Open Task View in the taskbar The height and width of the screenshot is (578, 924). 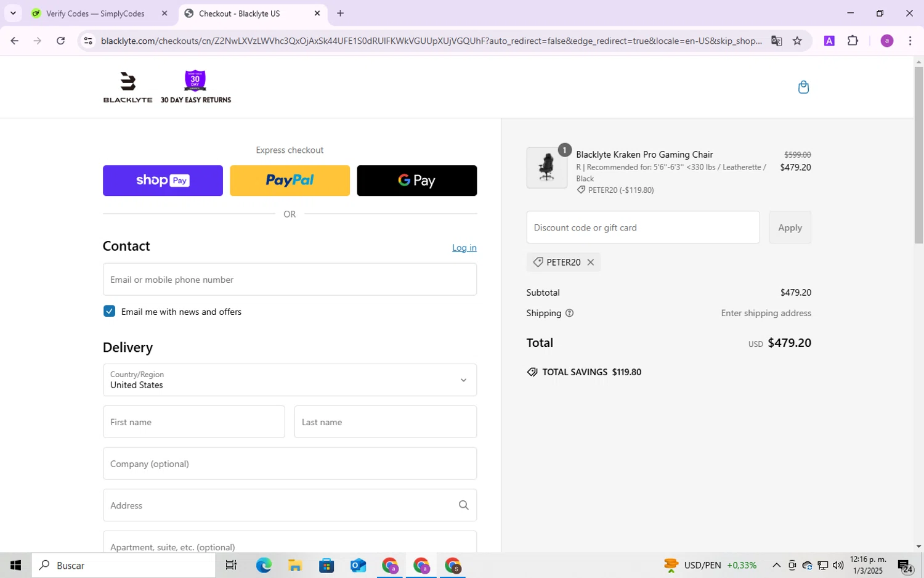[231, 565]
